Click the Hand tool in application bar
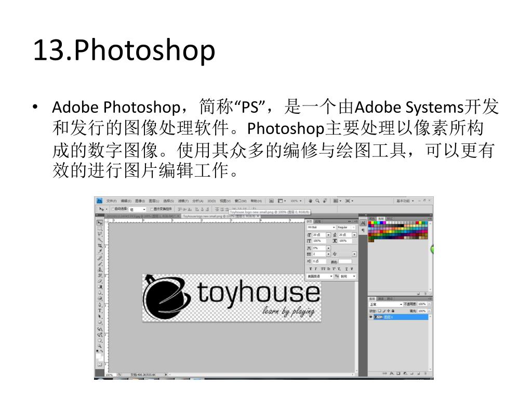This screenshot has width=532, height=399. (311, 201)
